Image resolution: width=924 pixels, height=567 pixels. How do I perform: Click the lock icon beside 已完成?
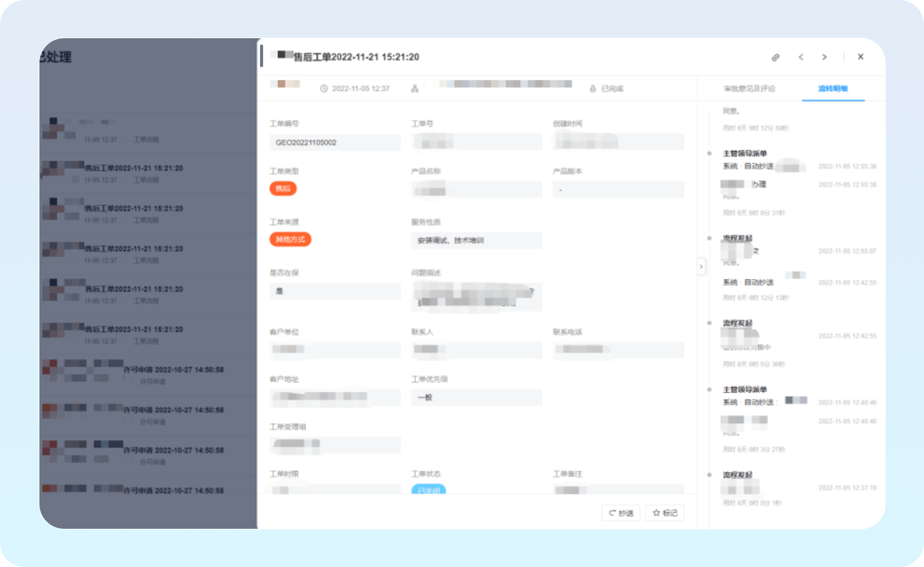(593, 89)
